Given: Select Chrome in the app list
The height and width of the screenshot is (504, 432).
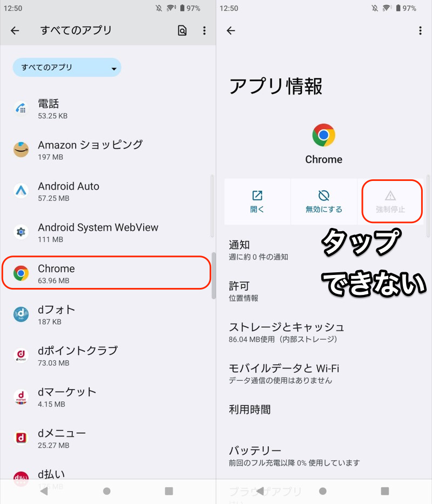Looking at the screenshot, I should point(105,273).
